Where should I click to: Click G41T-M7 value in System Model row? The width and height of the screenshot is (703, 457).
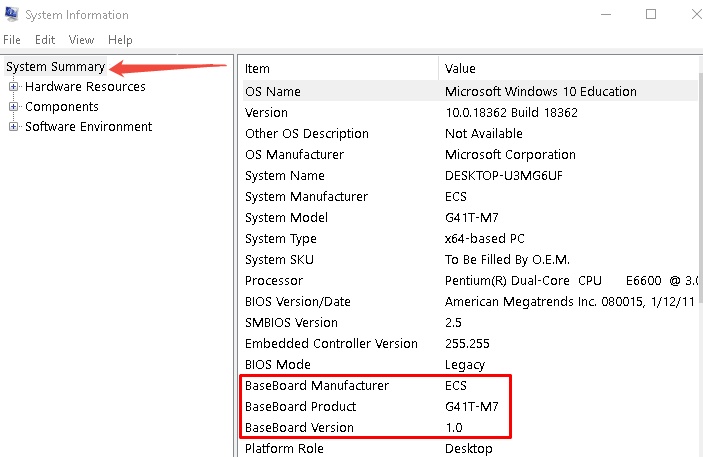(x=472, y=218)
